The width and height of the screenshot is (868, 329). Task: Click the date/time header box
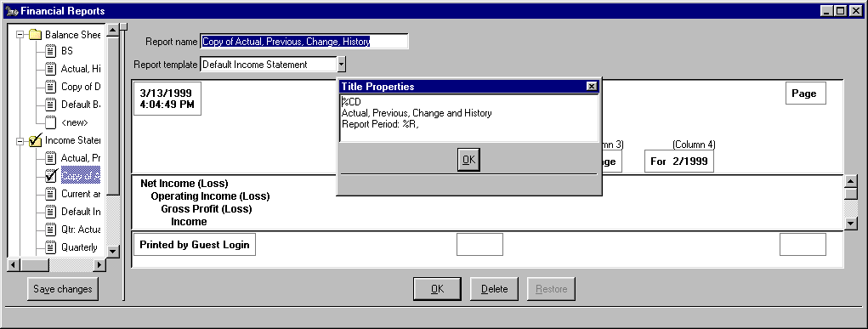pyautogui.click(x=167, y=99)
